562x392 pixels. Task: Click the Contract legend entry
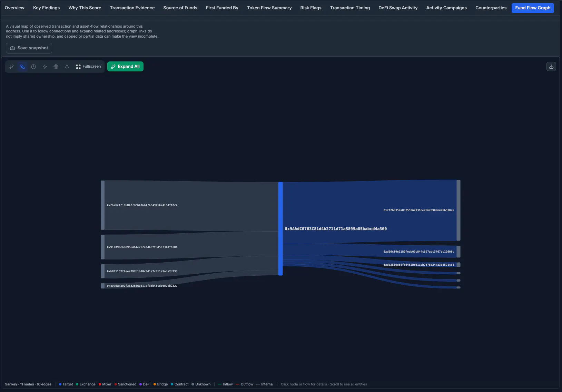(x=180, y=384)
